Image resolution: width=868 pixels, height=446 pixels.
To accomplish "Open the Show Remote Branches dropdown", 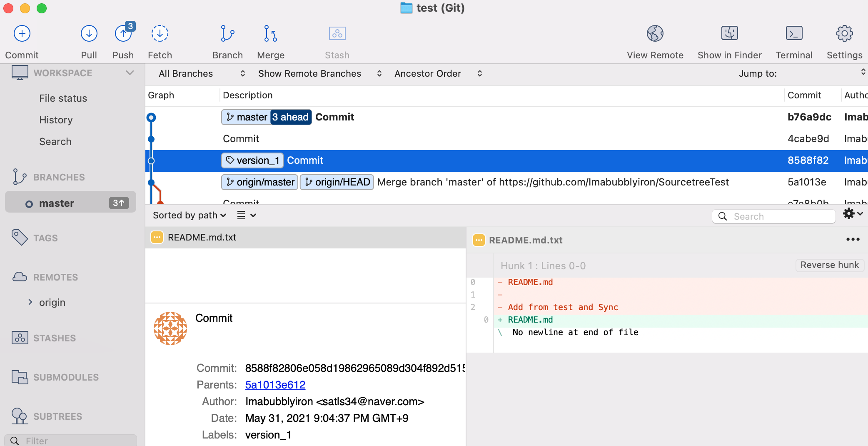I will click(x=319, y=73).
